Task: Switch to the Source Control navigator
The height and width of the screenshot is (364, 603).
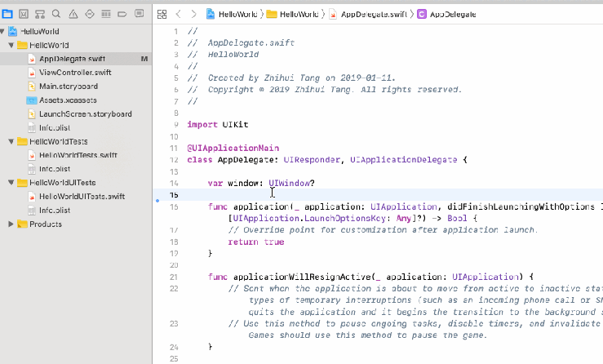Action: [x=24, y=14]
